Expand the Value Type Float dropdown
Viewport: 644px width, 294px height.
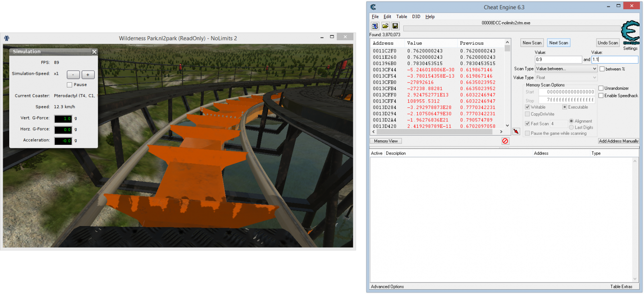tap(566, 78)
